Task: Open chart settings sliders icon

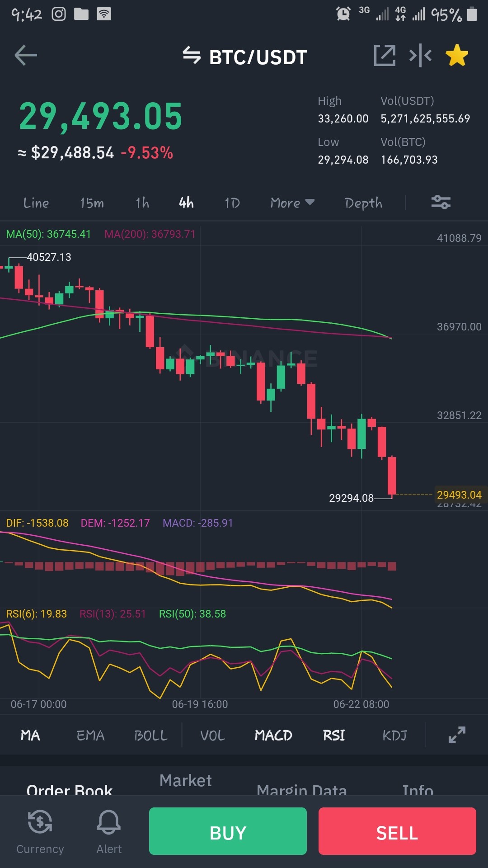Action: (x=441, y=202)
